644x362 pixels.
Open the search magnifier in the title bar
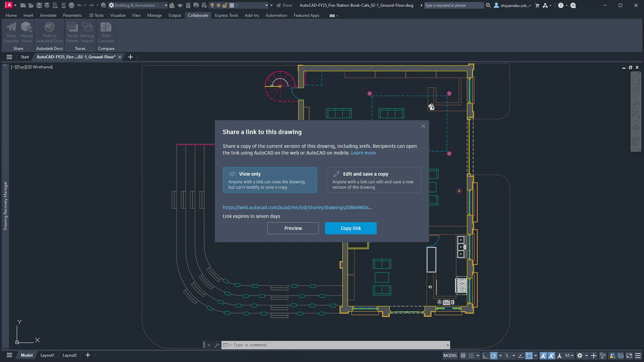tap(489, 5)
